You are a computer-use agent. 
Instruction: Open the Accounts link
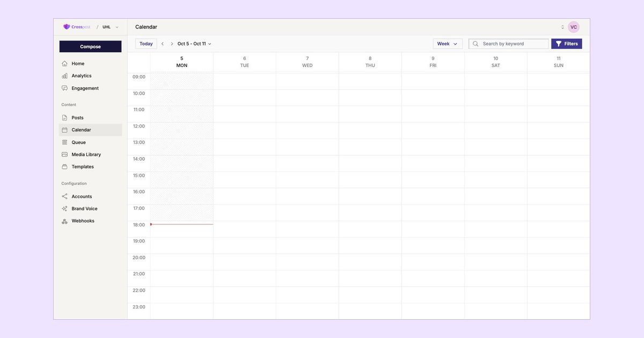click(x=90, y=196)
